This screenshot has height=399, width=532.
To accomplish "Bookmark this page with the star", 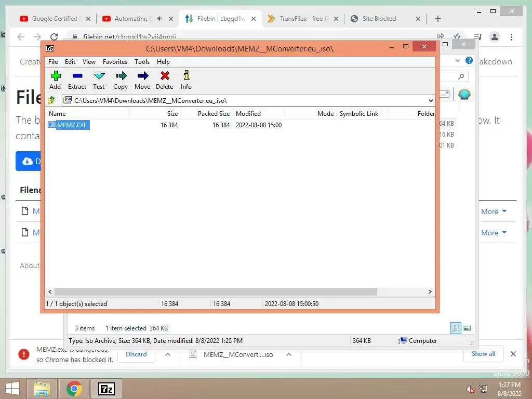I will click(x=457, y=37).
